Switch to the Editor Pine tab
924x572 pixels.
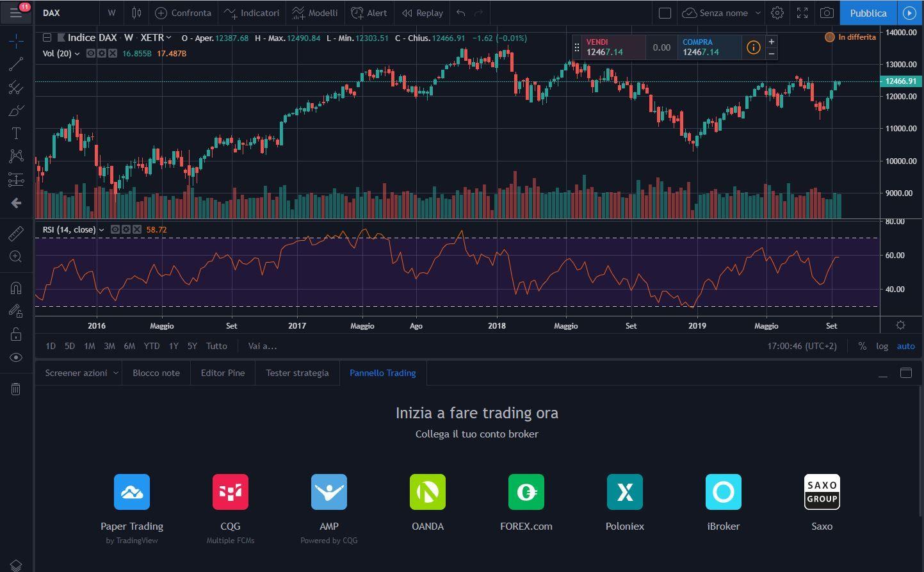click(222, 373)
